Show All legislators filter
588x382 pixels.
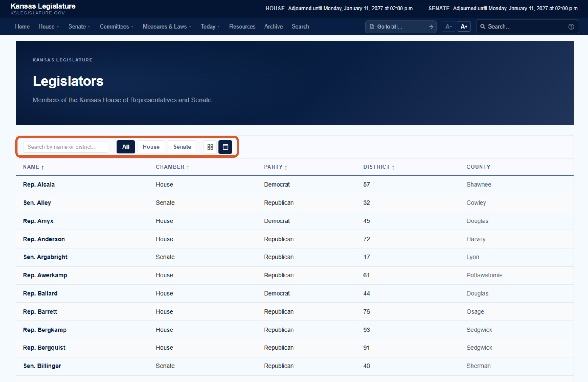pyautogui.click(x=126, y=147)
